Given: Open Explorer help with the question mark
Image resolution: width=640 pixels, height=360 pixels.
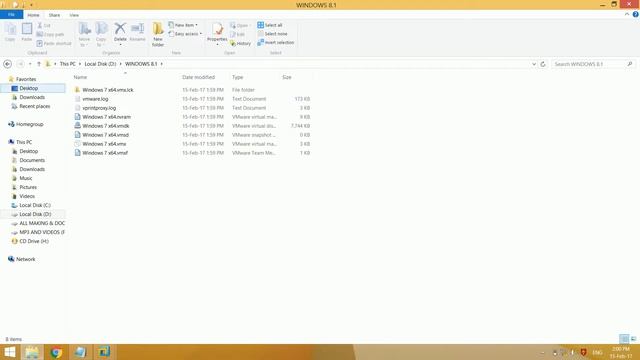Looking at the screenshot, I should [636, 14].
